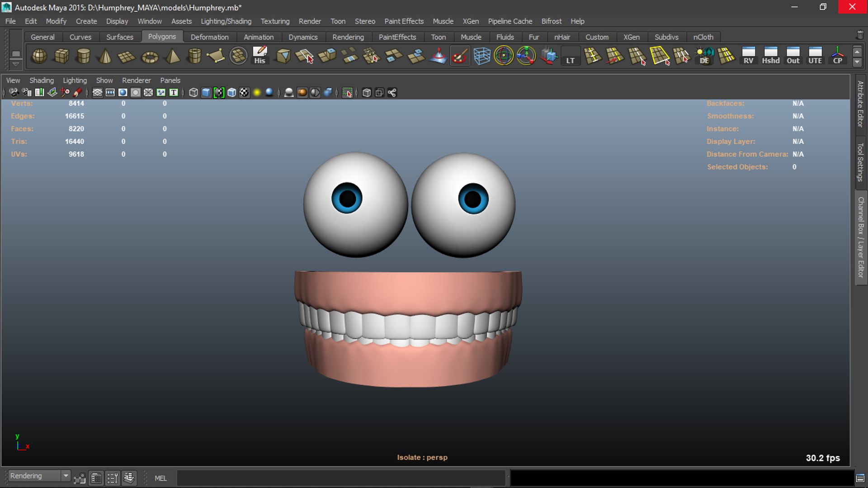Screen dimensions: 868x488
Task: Create a polygon cylinder from shelf
Action: tap(83, 56)
